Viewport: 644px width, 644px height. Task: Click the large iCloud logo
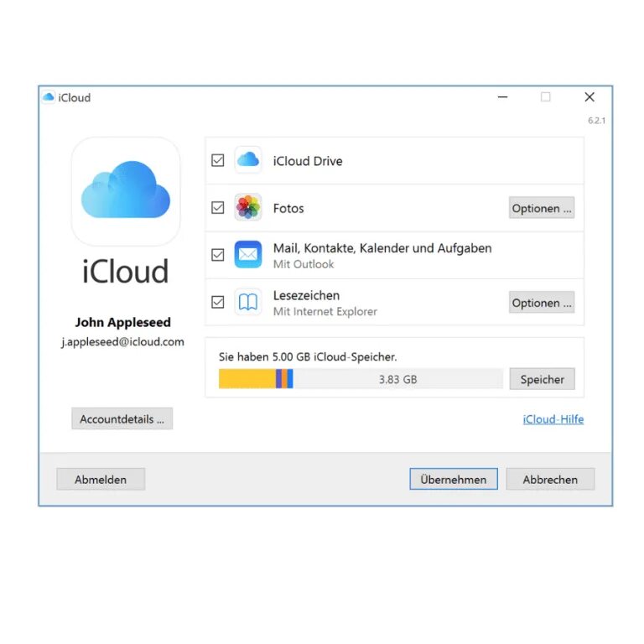point(126,191)
